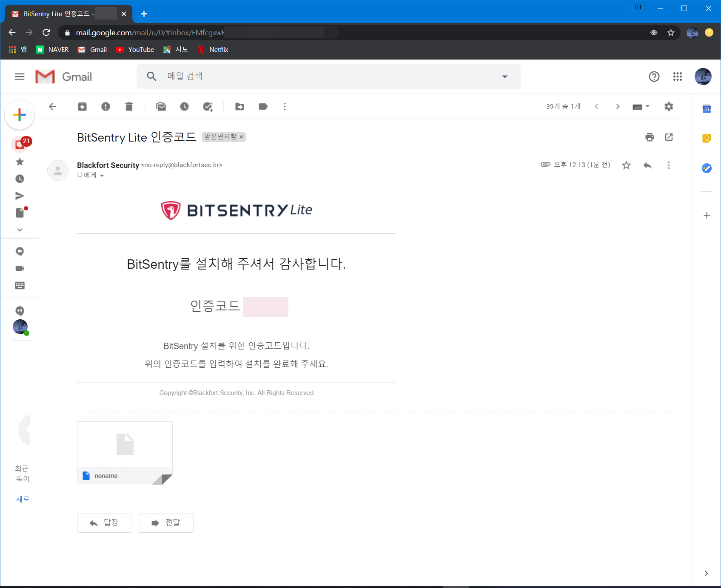Viewport: 721px width, 588px height.
Task: Open Google Calendar side panel
Action: pos(707,109)
